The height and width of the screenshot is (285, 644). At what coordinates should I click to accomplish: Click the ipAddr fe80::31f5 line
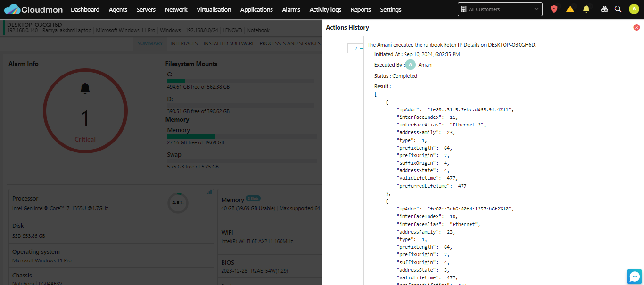coord(455,109)
